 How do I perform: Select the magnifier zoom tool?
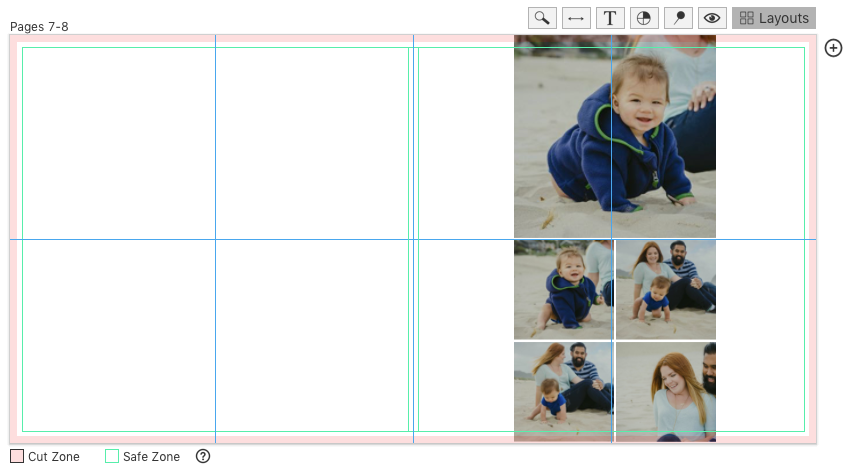(542, 18)
